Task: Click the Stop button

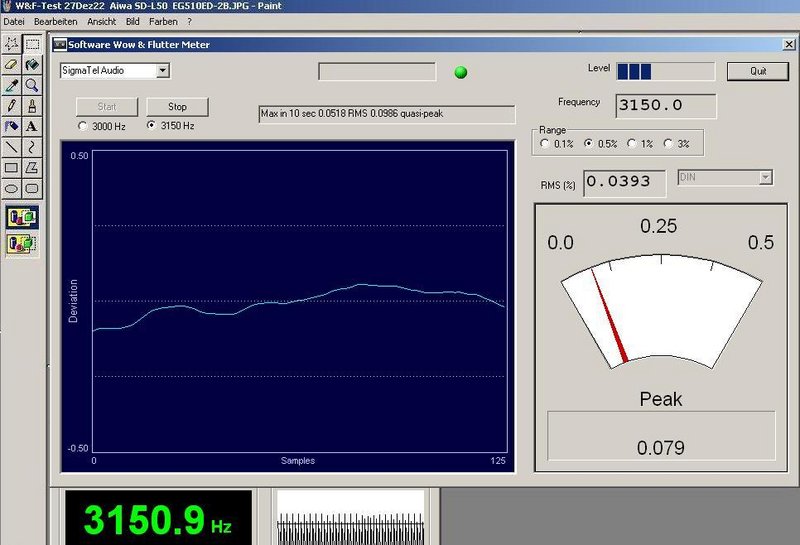Action: (x=177, y=107)
